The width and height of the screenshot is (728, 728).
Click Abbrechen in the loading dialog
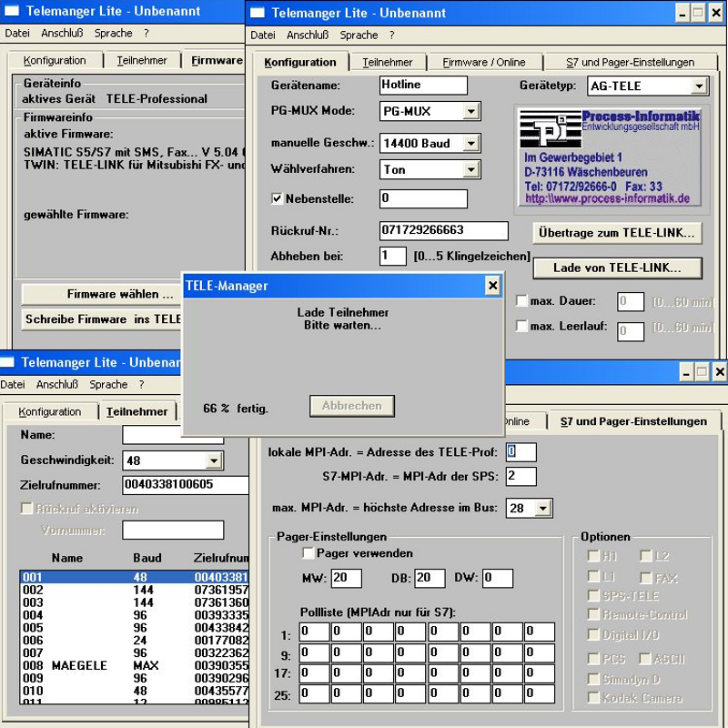352,406
